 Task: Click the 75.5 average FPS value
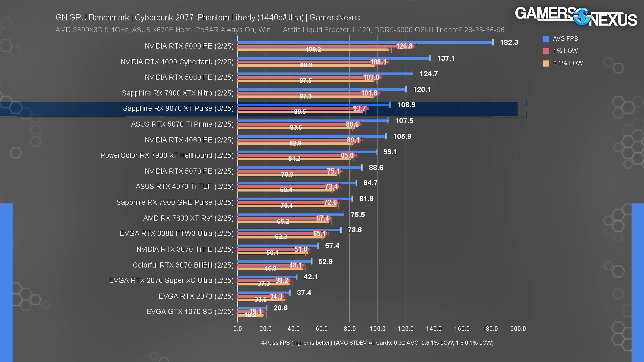[x=358, y=215]
